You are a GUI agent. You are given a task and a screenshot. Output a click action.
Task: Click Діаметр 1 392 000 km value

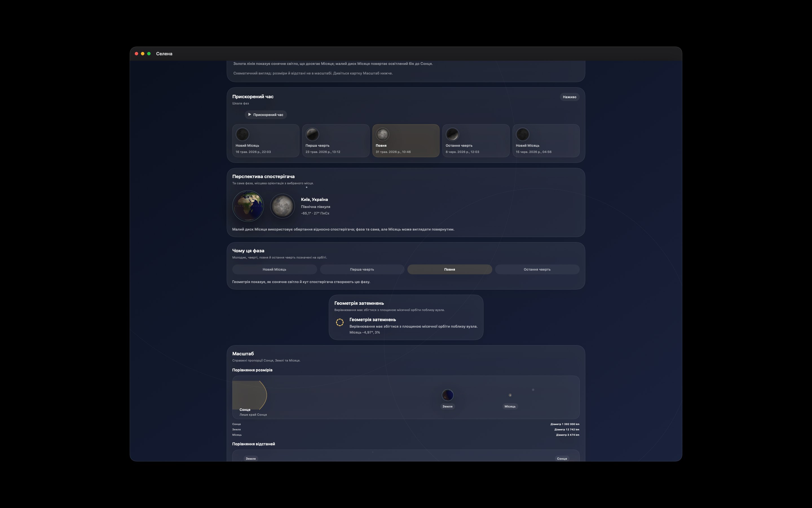tap(565, 424)
